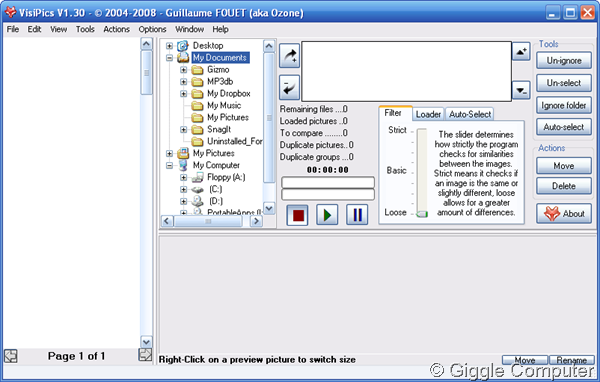600x382 pixels.
Task: Open the About dialog
Action: (564, 214)
